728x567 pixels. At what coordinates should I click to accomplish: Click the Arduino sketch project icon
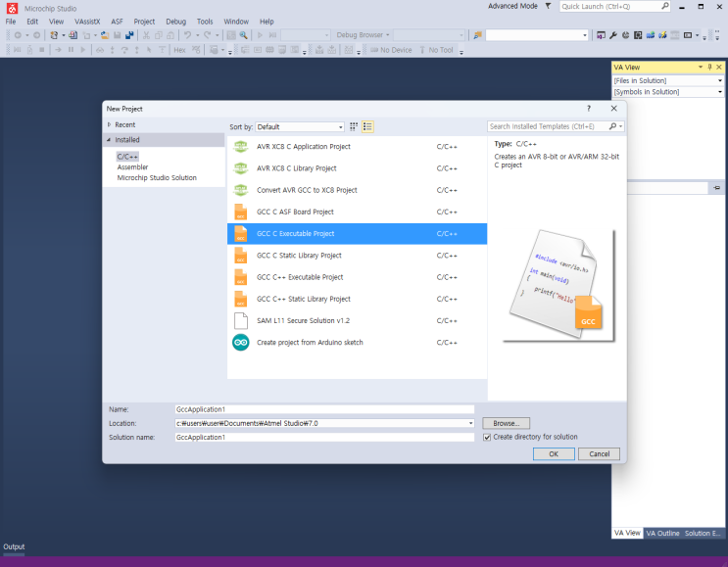pos(240,343)
